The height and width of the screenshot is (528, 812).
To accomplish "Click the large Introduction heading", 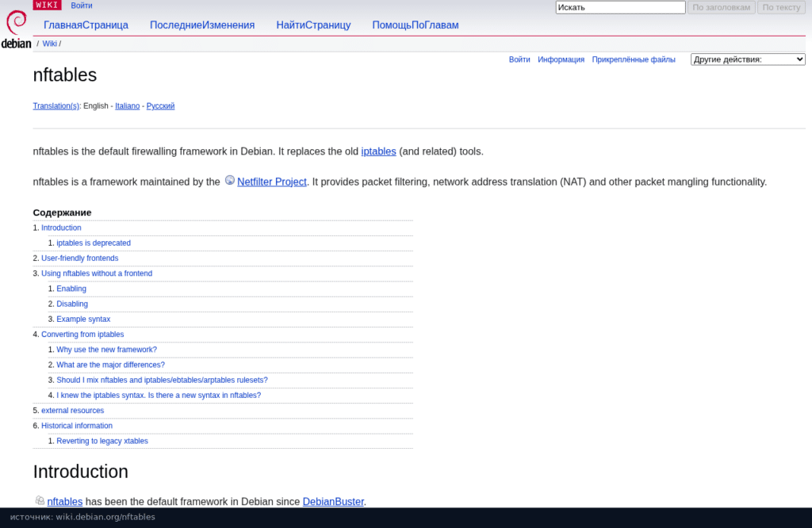I will point(80,472).
